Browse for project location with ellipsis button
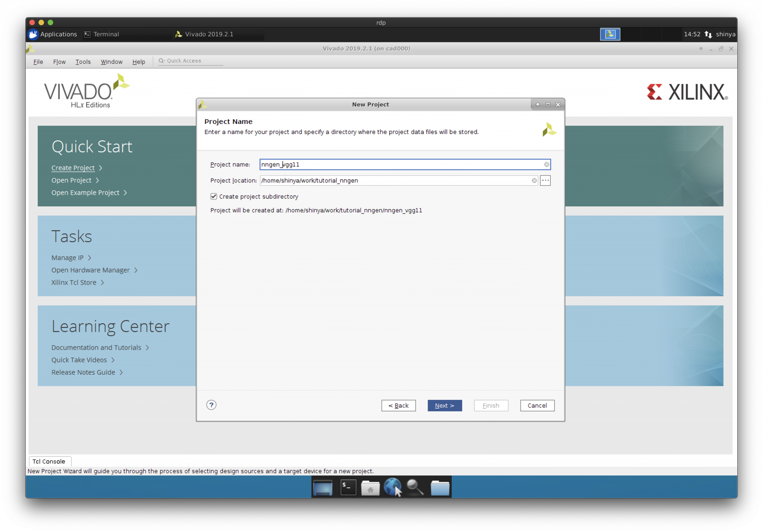This screenshot has height=532, width=763. point(545,180)
